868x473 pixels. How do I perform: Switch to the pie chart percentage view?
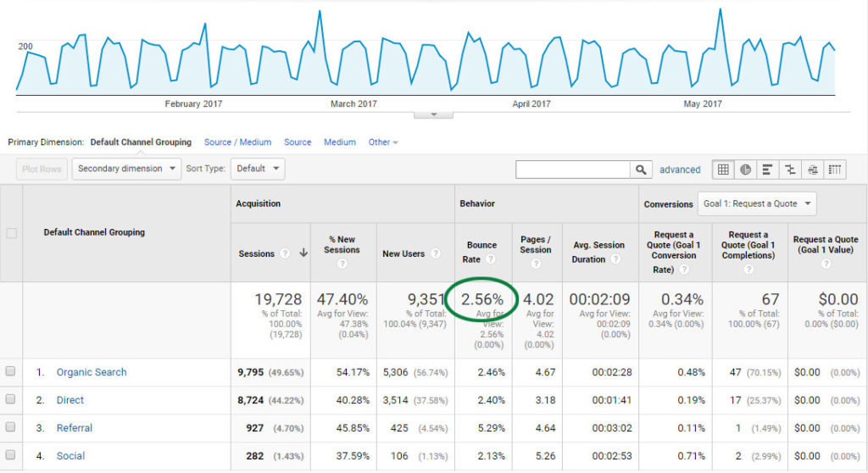coord(745,170)
